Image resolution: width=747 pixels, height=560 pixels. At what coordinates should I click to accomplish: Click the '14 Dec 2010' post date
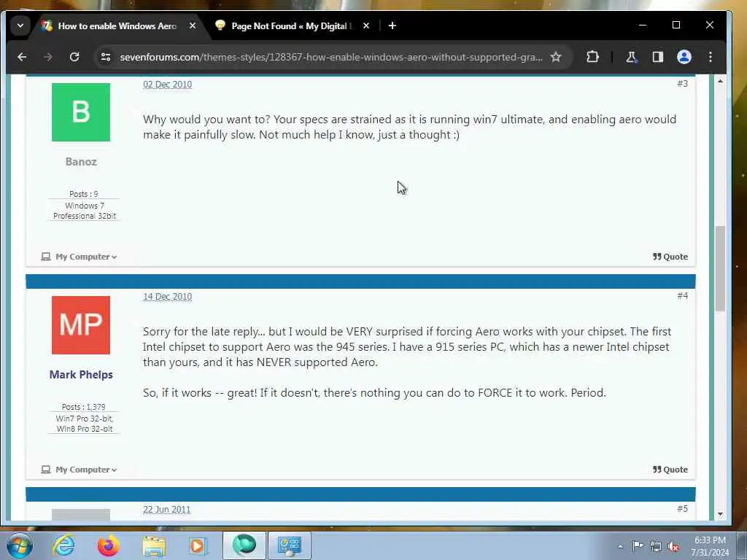[167, 297]
